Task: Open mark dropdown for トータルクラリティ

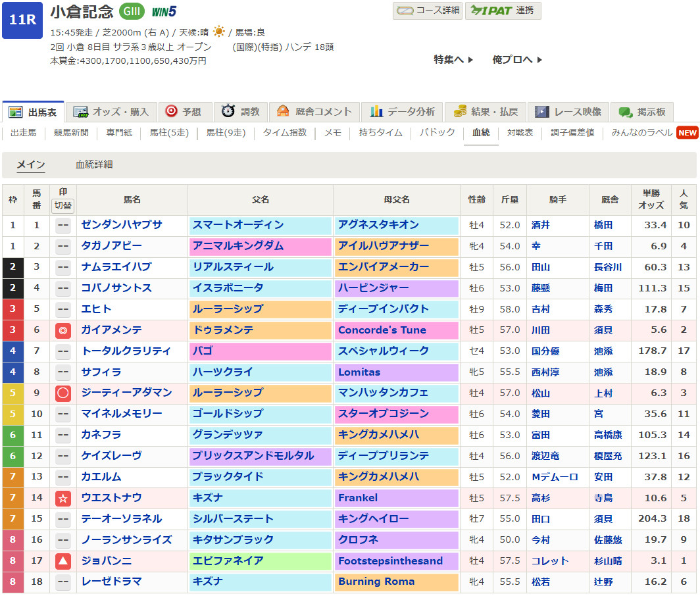Action: click(63, 351)
